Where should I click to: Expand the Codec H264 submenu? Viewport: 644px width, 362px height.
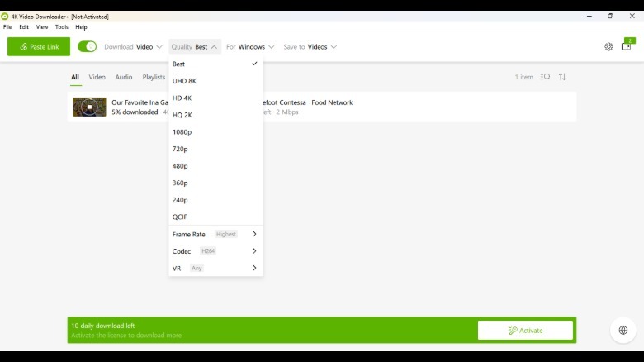click(x=215, y=251)
